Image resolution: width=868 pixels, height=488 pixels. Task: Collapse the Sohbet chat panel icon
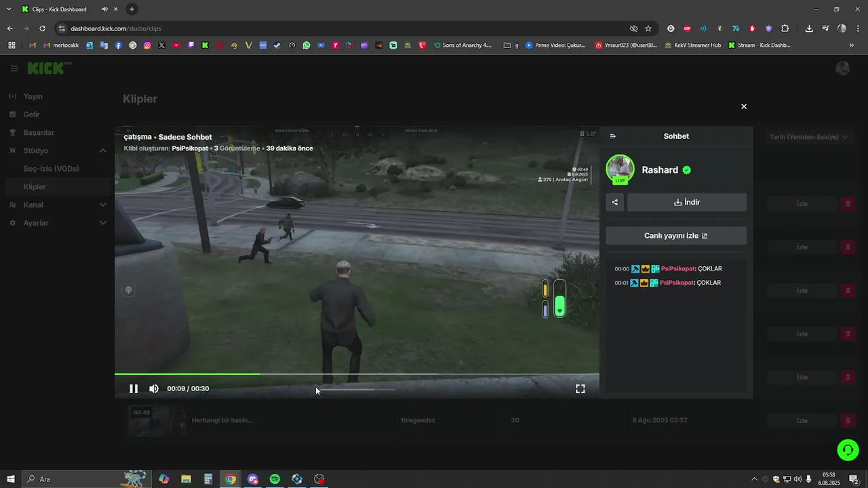(x=613, y=136)
